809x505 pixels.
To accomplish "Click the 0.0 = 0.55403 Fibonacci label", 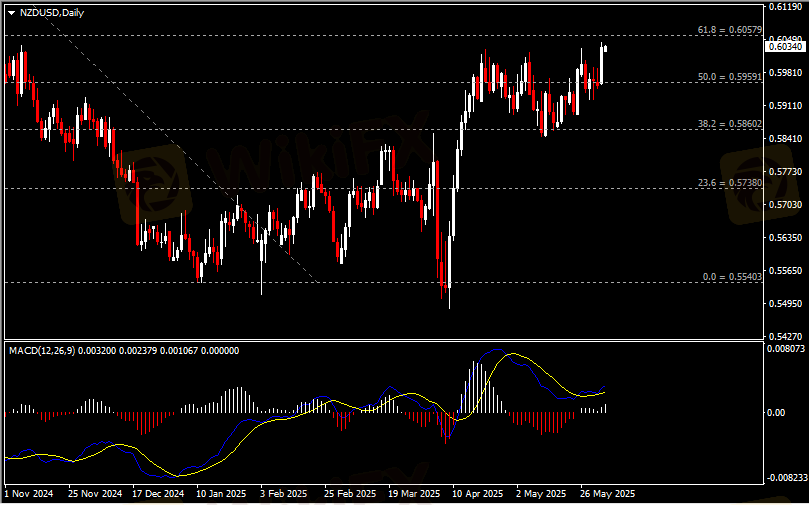I will point(732,277).
